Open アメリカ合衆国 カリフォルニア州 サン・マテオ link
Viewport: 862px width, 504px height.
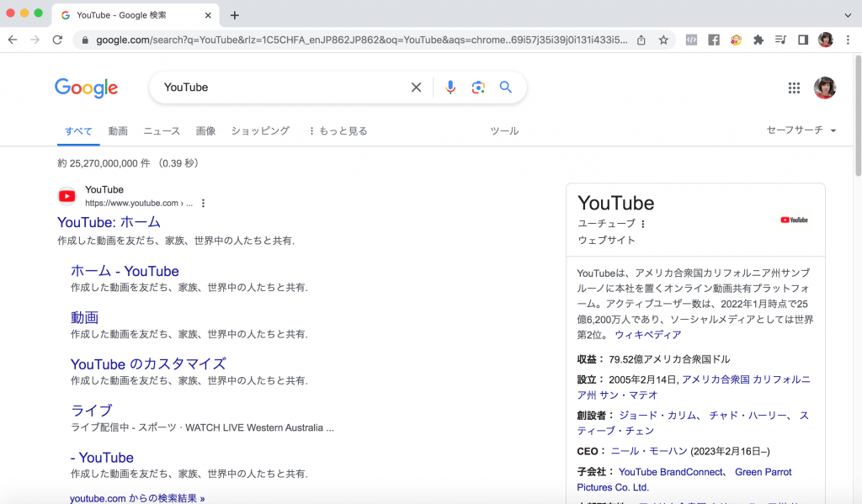click(x=694, y=388)
